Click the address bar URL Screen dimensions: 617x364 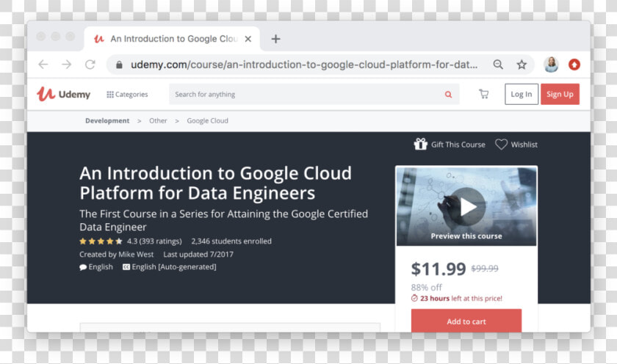tap(304, 65)
